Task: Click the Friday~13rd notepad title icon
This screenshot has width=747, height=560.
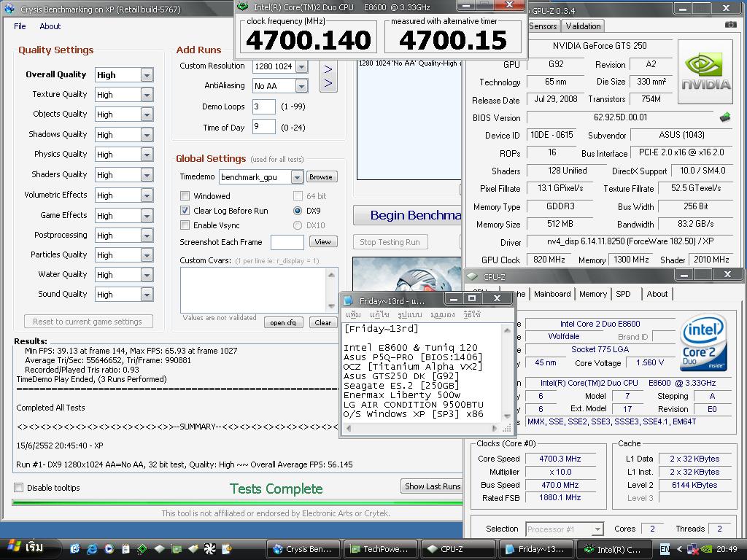Action: [x=349, y=300]
